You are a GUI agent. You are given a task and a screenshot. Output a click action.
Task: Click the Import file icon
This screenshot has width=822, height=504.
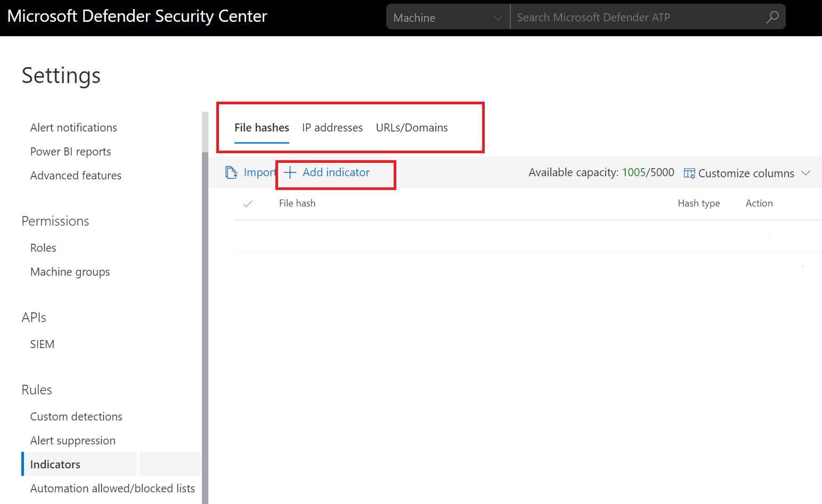coord(231,172)
